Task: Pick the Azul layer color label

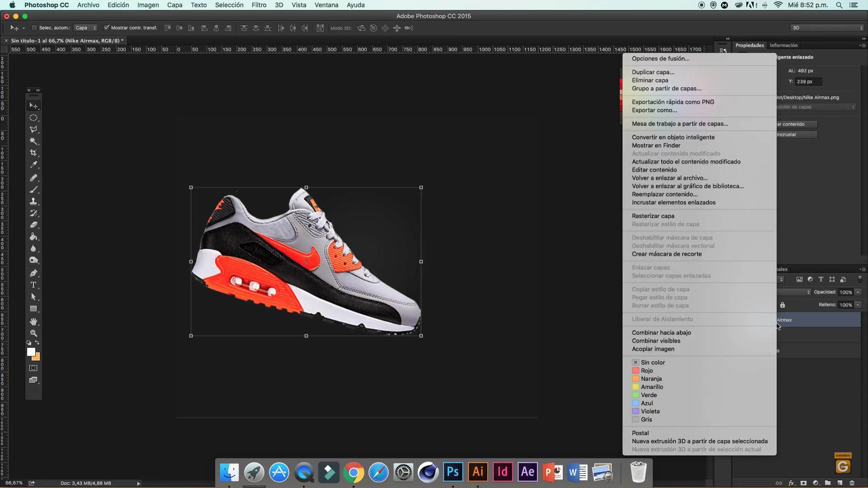Action: click(642, 403)
